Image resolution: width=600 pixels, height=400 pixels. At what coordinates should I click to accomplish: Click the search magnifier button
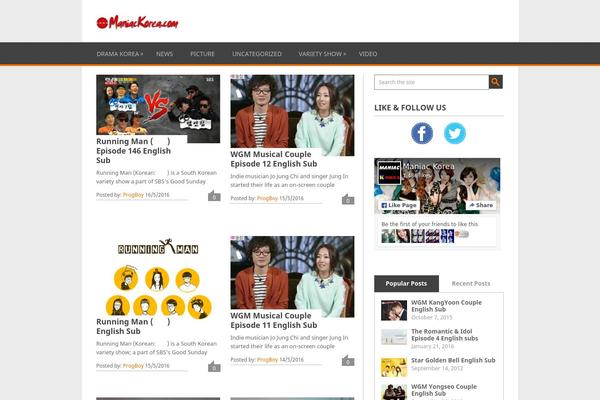click(x=496, y=82)
